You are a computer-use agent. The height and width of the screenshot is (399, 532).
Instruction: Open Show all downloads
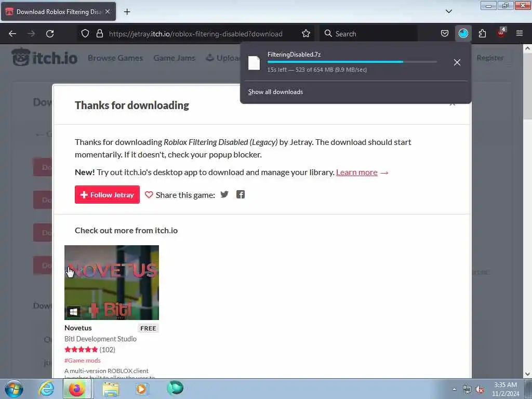275,92
